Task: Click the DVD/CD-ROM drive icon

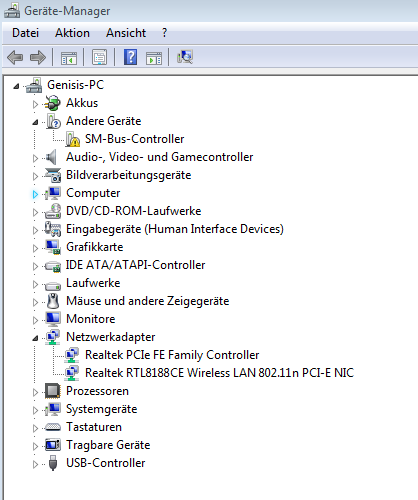Action: (x=53, y=211)
